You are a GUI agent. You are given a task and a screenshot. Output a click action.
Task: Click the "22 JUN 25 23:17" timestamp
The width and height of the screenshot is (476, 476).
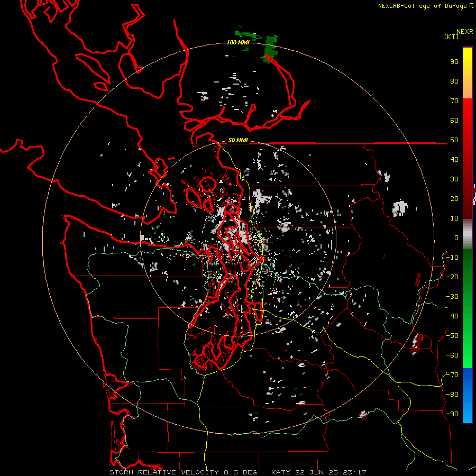pyautogui.click(x=331, y=472)
